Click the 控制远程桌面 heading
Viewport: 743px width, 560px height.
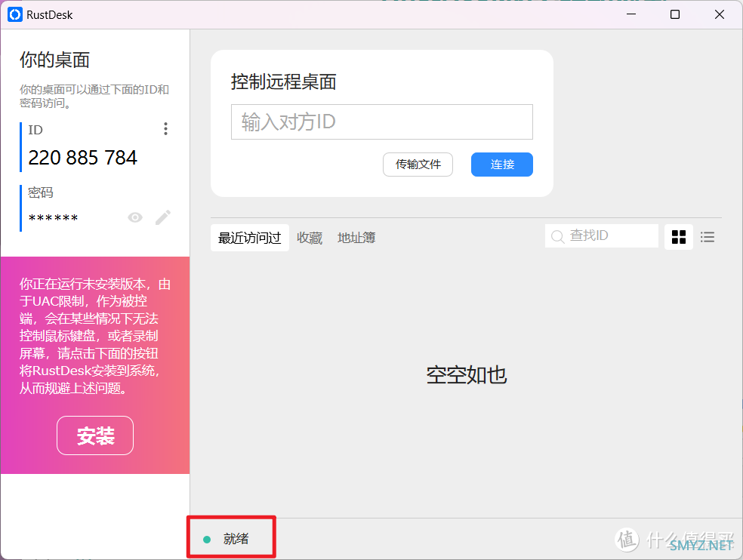[x=284, y=82]
